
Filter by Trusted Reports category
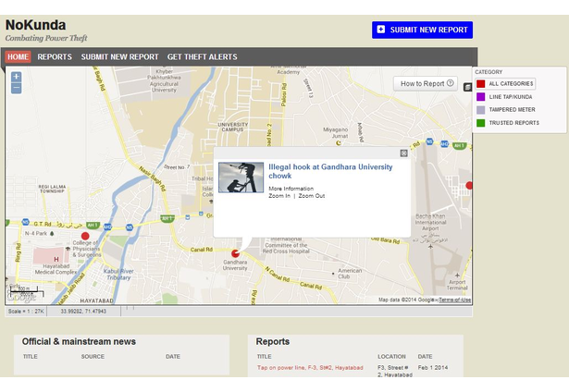coord(508,123)
